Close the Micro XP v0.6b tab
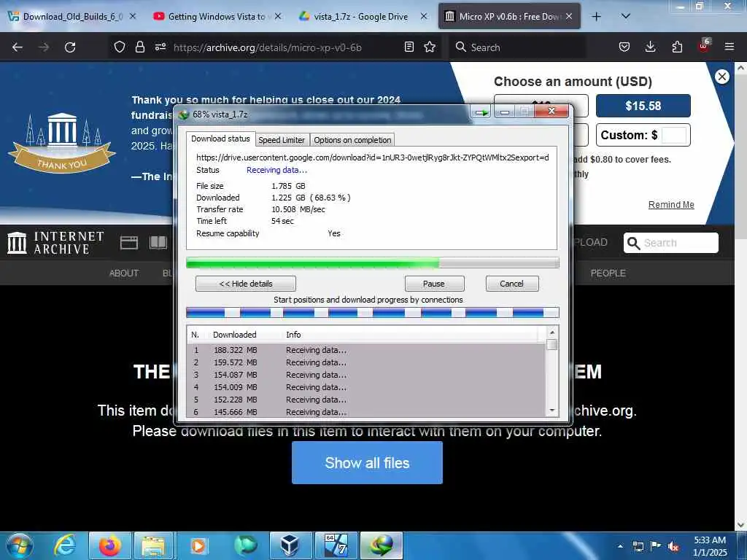Image resolution: width=747 pixels, height=560 pixels. pos(569,16)
